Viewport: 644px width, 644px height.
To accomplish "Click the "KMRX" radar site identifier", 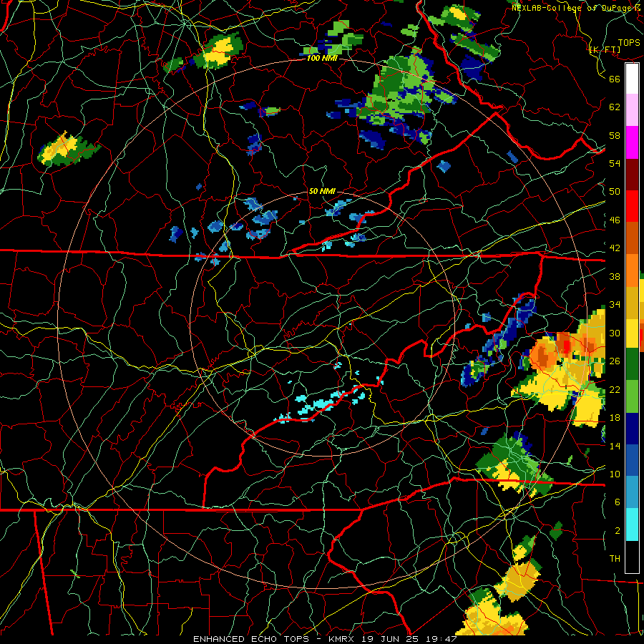I will (343, 639).
